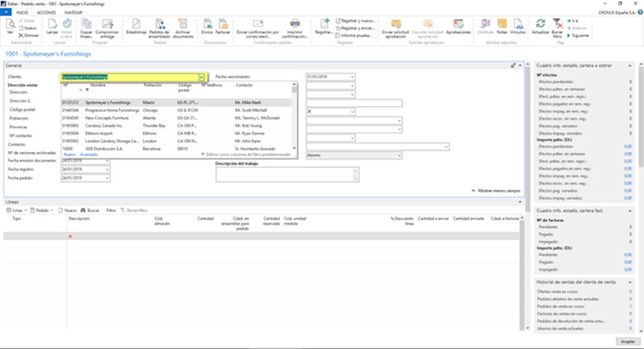
Task: Collapse Cuadro info. estadís. cartera fact. panel
Action: (630, 210)
